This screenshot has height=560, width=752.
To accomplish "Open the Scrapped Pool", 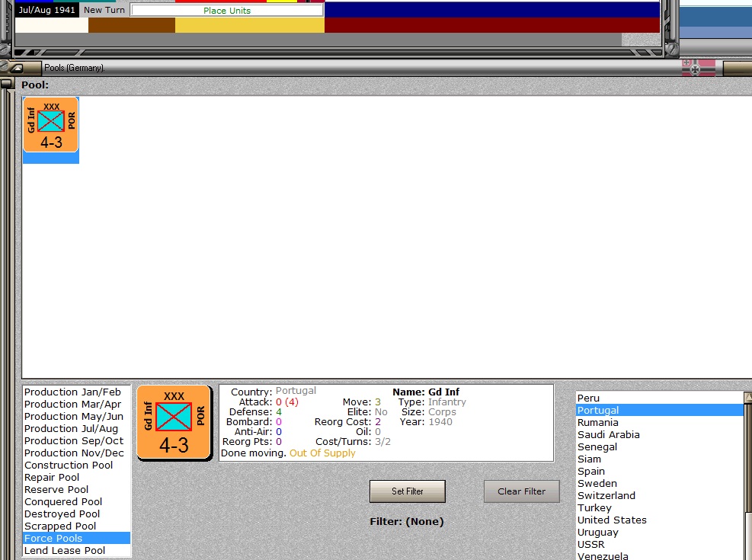I will tap(77, 526).
